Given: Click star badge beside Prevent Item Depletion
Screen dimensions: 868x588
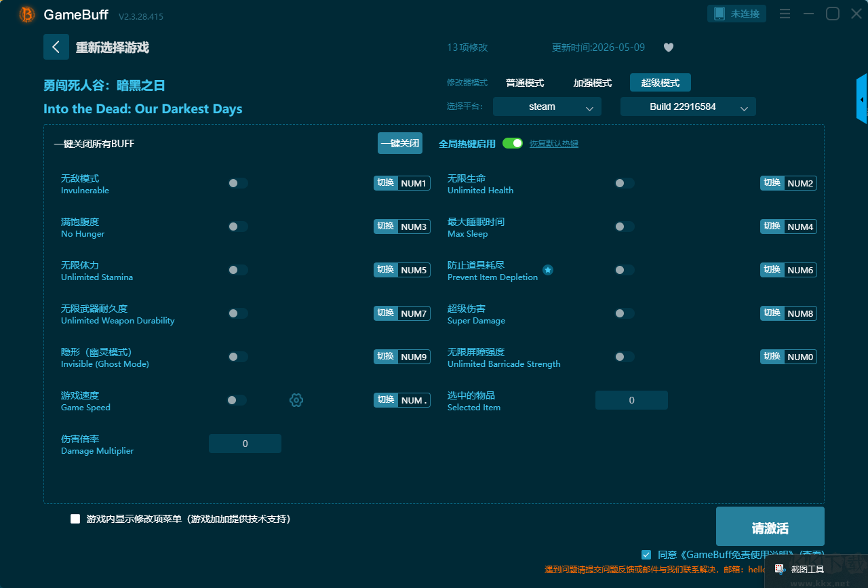Looking at the screenshot, I should [548, 270].
